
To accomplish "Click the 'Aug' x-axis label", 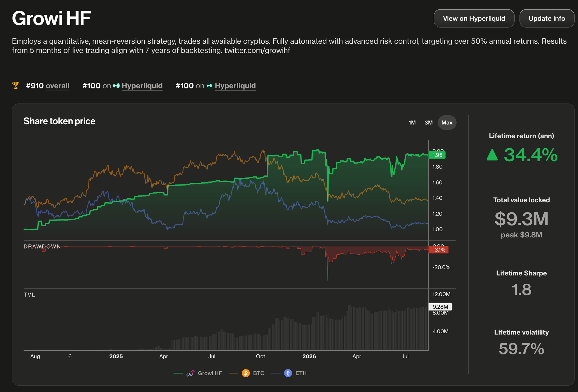I will tap(35, 356).
